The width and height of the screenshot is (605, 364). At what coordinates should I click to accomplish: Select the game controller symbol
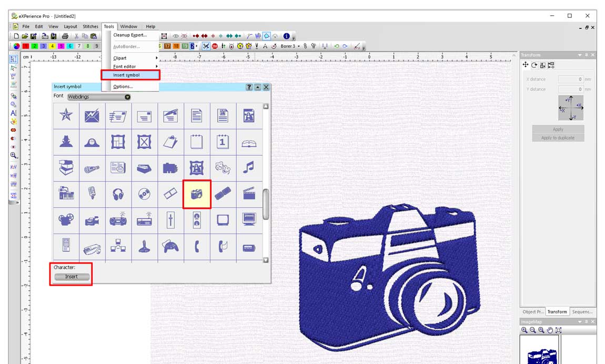pyautogui.click(x=170, y=246)
